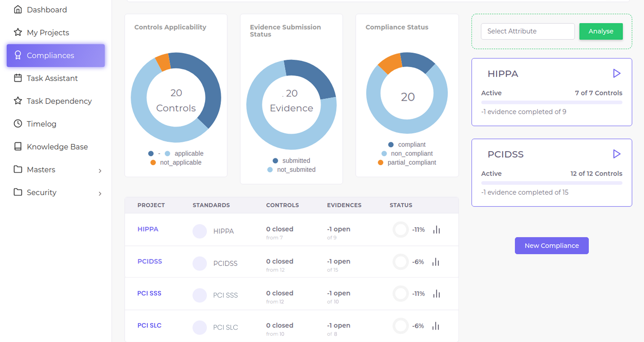Click PCI SSS row status progress ring

(400, 294)
